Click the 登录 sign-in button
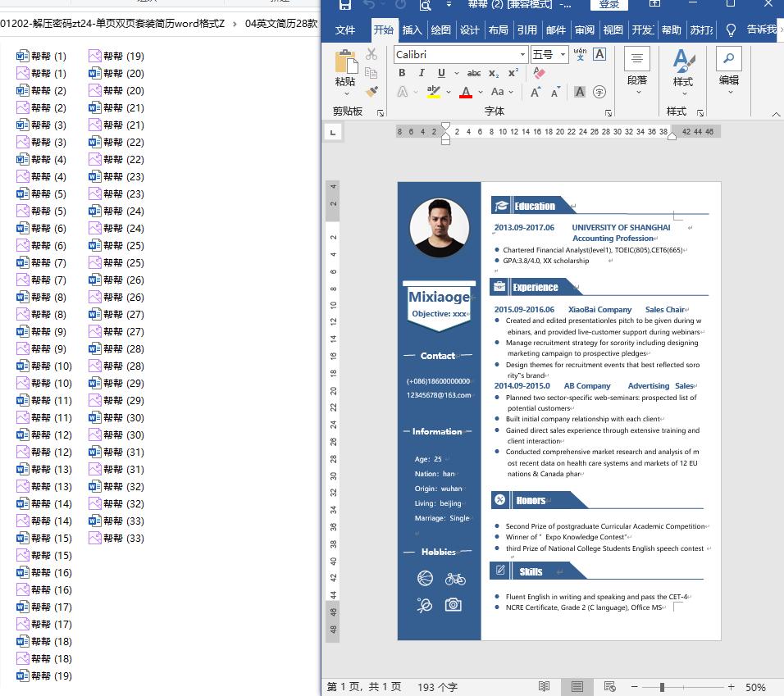Screen dimensions: 784x696 (x=609, y=5)
